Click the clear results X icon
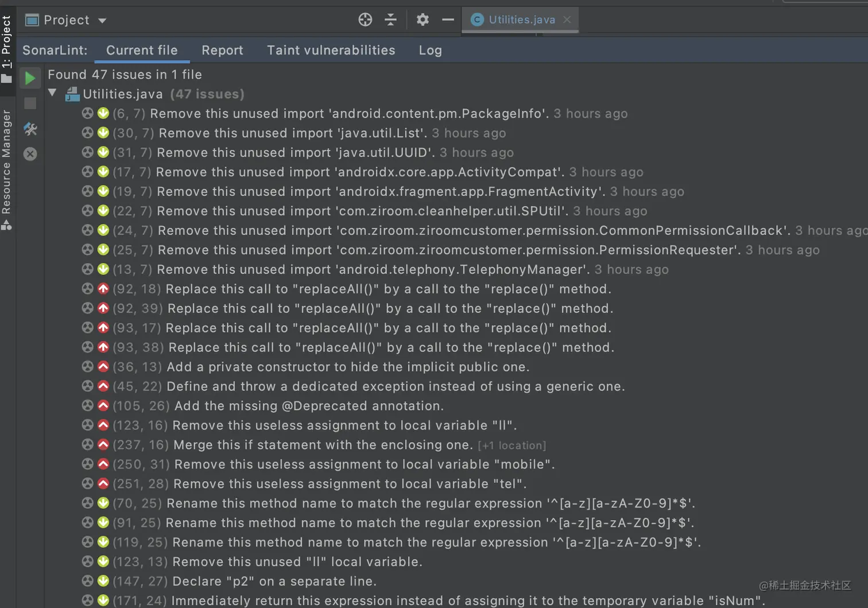Viewport: 868px width, 608px height. click(30, 154)
